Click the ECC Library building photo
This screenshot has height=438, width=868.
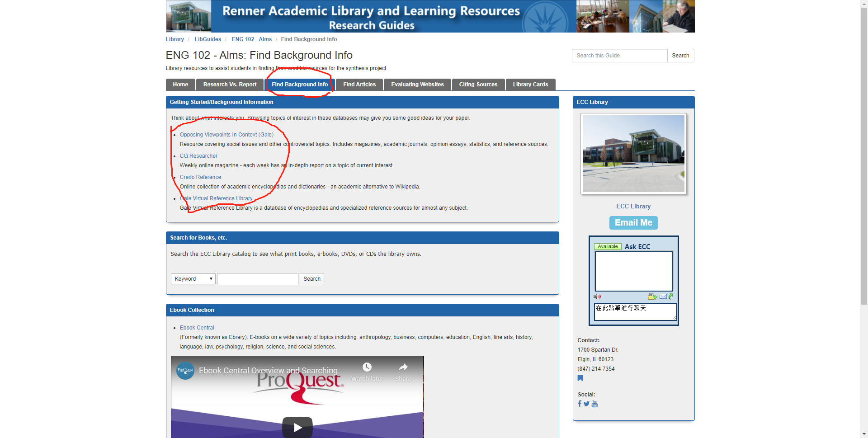point(633,154)
